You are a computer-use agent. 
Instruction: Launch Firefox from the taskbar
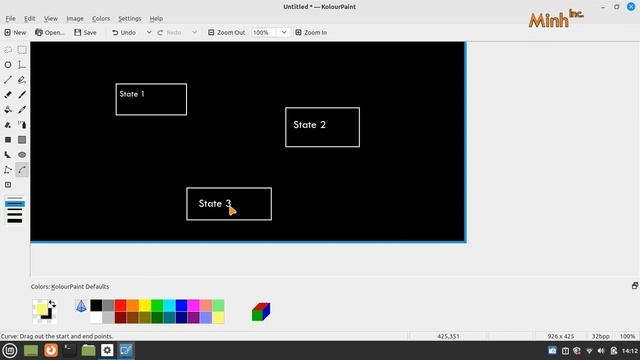point(51,350)
